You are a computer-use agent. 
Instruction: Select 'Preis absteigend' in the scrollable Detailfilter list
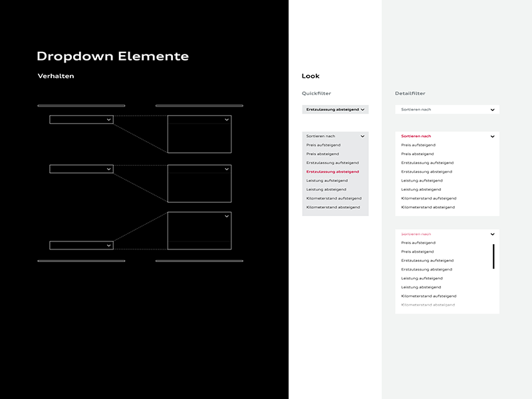click(418, 252)
